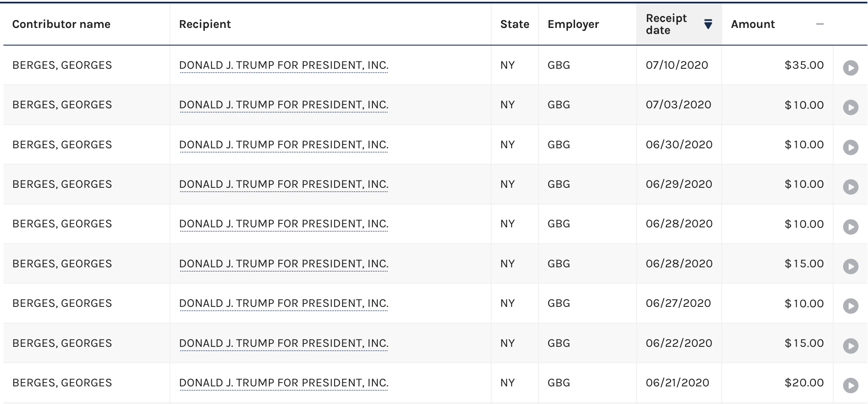Visit the recipient link on the 06/22/2020 row
Viewport: 868px width, 404px height.
[x=283, y=343]
